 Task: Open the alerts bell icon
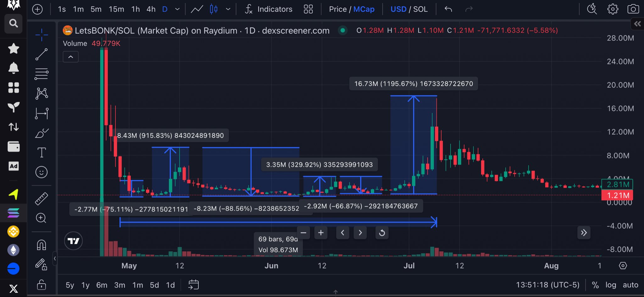[13, 68]
